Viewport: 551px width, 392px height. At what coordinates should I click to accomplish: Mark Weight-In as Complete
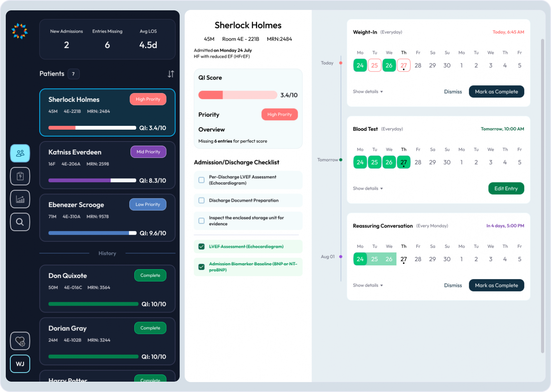pos(496,91)
